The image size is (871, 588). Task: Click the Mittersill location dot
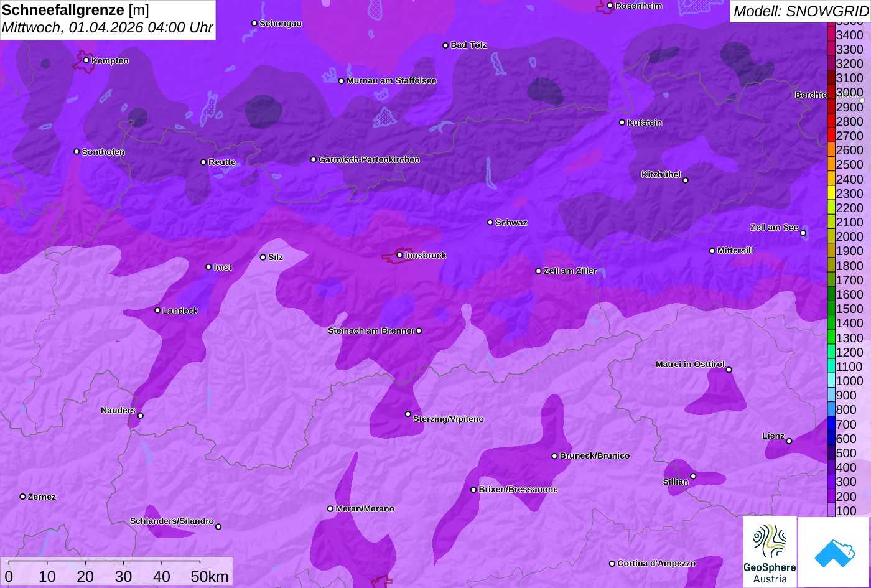pyautogui.click(x=712, y=251)
